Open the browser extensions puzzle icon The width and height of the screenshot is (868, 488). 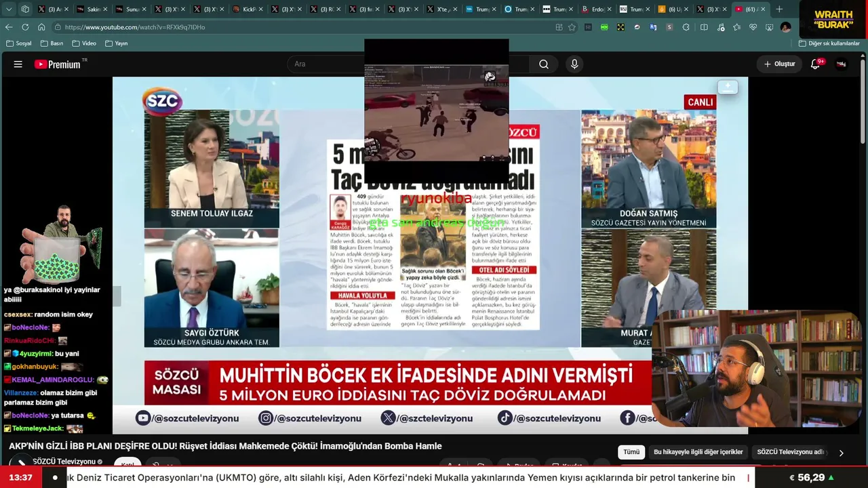[x=686, y=27]
